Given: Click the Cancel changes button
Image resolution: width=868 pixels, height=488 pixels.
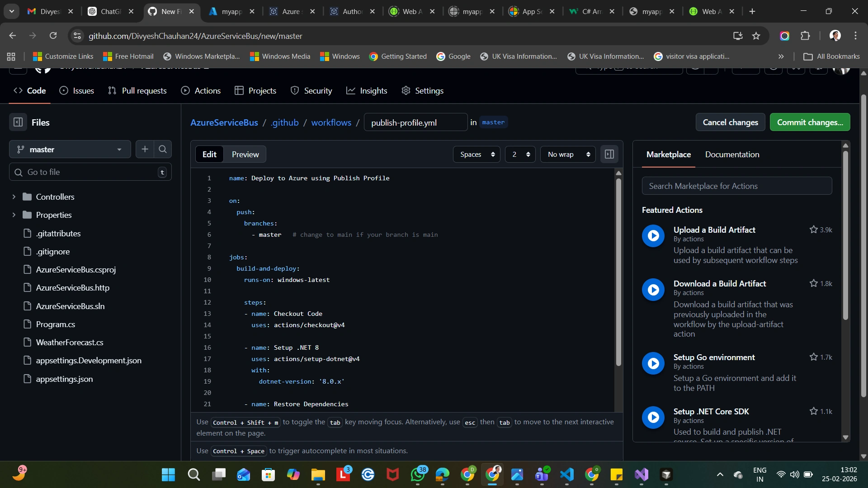Looking at the screenshot, I should [730, 122].
